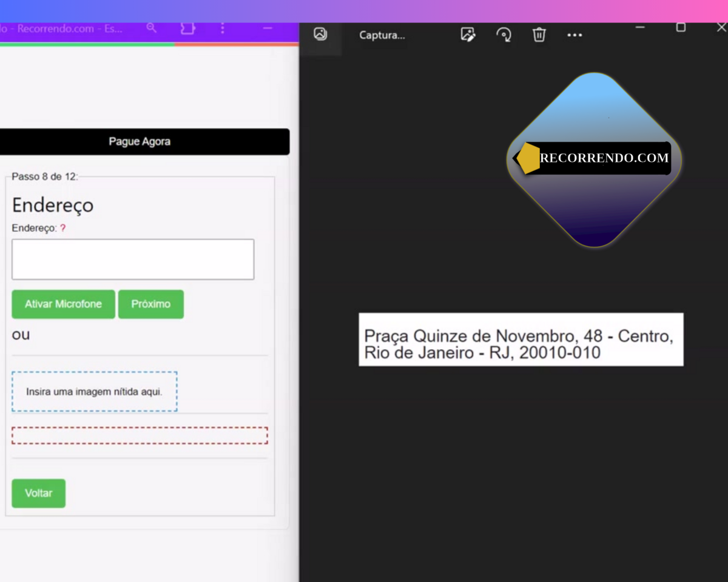The width and height of the screenshot is (728, 582).
Task: Open the edit image tool in Photos
Action: 468,35
